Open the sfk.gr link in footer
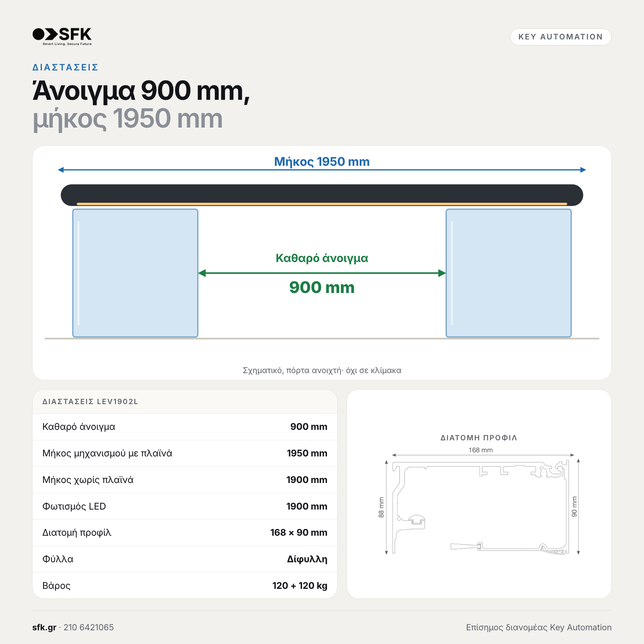The image size is (644, 644). coord(44,627)
